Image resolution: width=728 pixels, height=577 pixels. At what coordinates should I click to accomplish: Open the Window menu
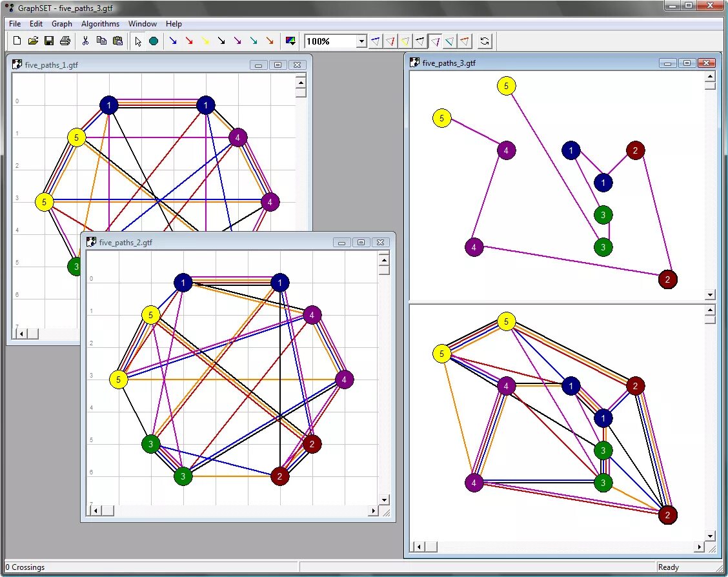(x=143, y=24)
